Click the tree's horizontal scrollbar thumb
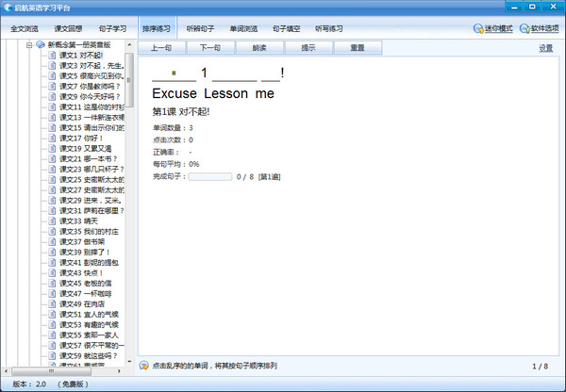The width and height of the screenshot is (566, 392). coord(51,370)
